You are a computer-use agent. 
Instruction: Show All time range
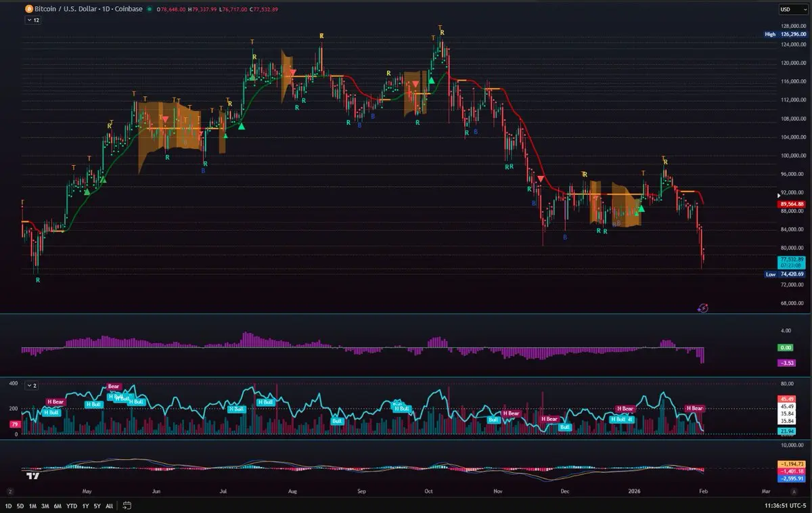tap(110, 506)
